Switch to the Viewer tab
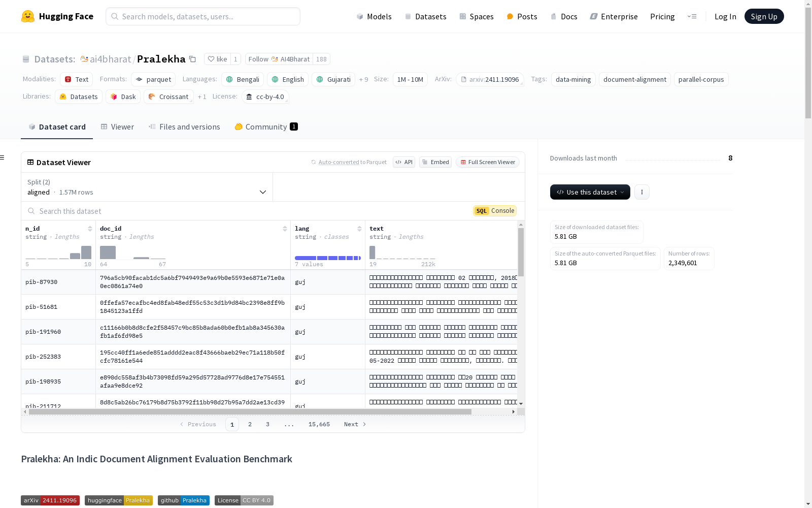The width and height of the screenshot is (812, 508). pos(117,127)
